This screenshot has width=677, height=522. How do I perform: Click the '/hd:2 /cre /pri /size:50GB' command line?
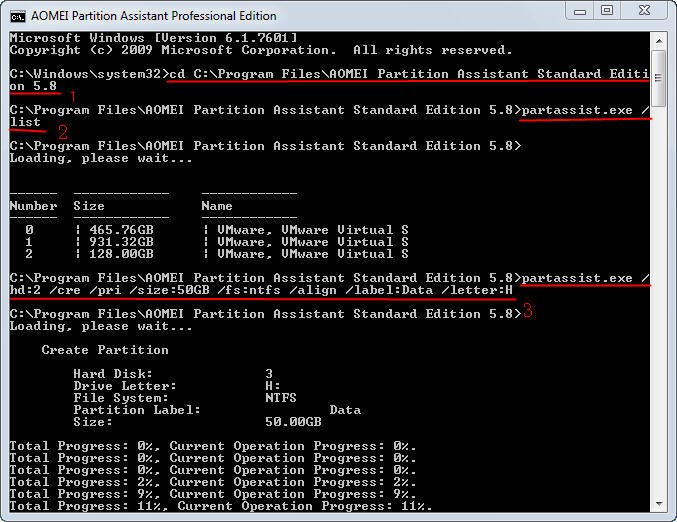pyautogui.click(x=261, y=290)
